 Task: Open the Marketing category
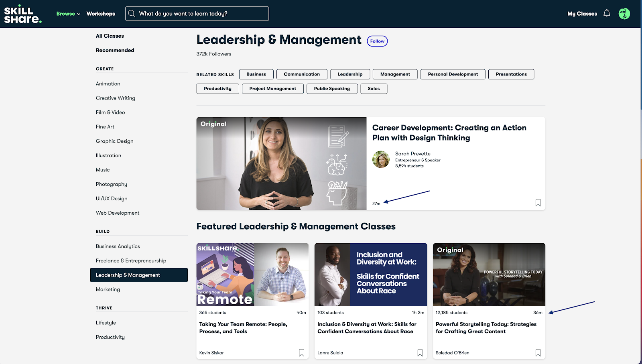tap(108, 289)
